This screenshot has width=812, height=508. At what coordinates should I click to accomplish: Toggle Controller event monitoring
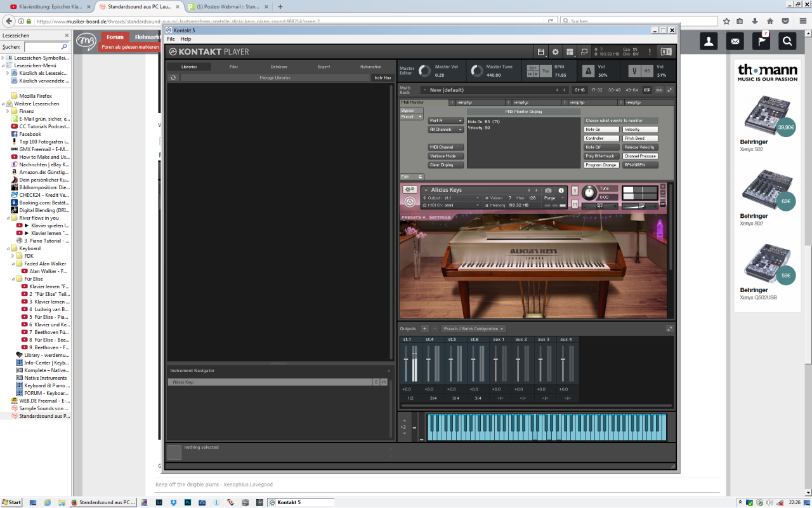(x=601, y=138)
